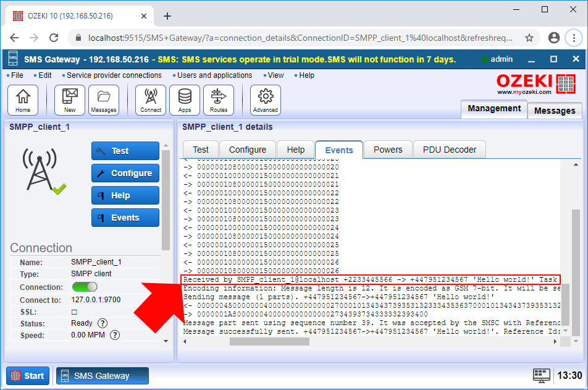588x390 pixels.
Task: Click the blue Events button
Action: 125,218
